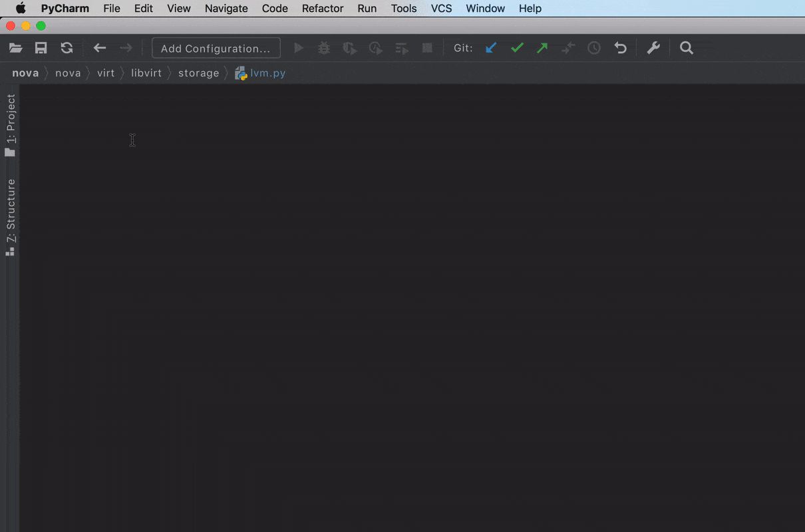Click the Open folder toolbar icon
This screenshot has width=805, height=532.
coord(16,48)
